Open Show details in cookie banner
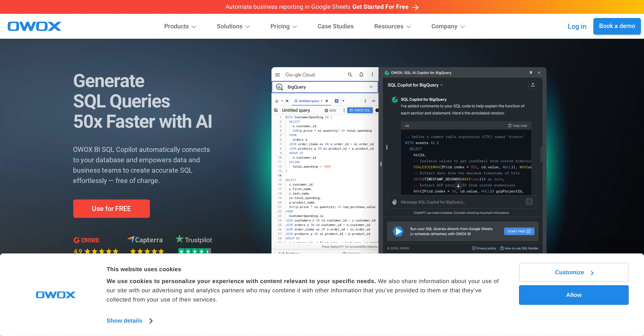 tap(124, 320)
